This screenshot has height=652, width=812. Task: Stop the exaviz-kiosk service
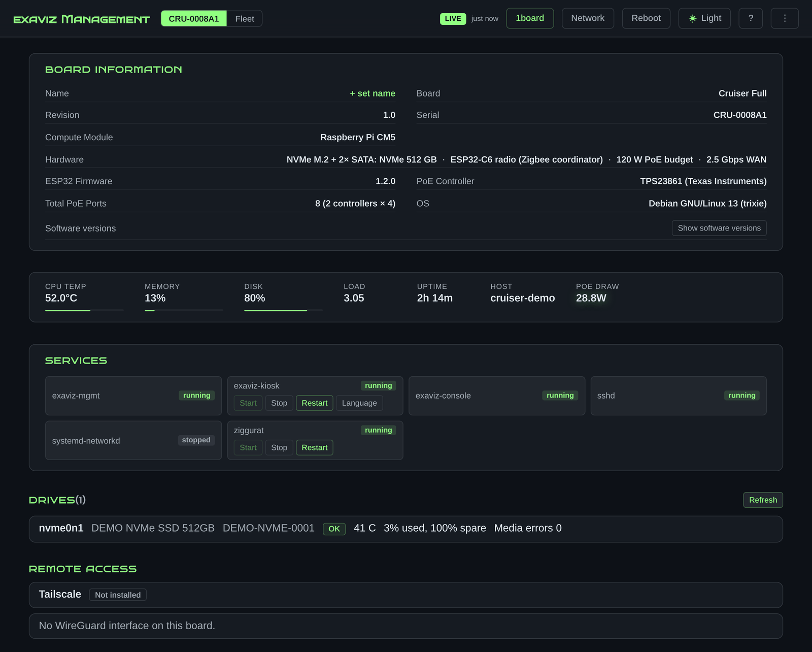[x=279, y=403]
